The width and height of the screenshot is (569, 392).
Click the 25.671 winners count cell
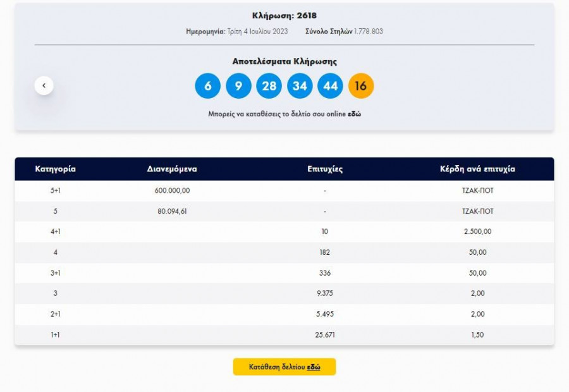tap(325, 334)
